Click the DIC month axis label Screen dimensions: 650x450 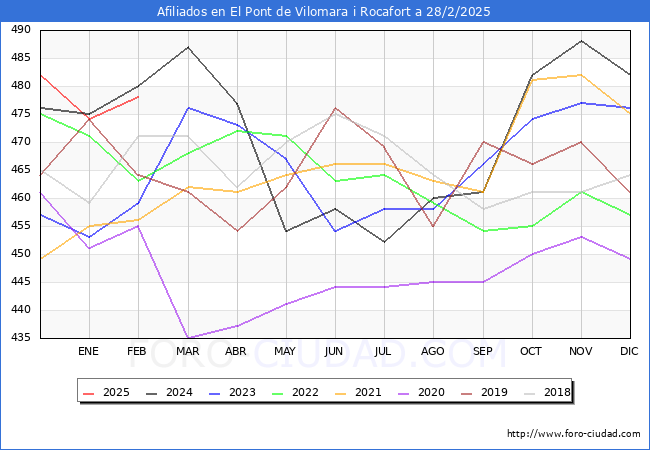[629, 351]
